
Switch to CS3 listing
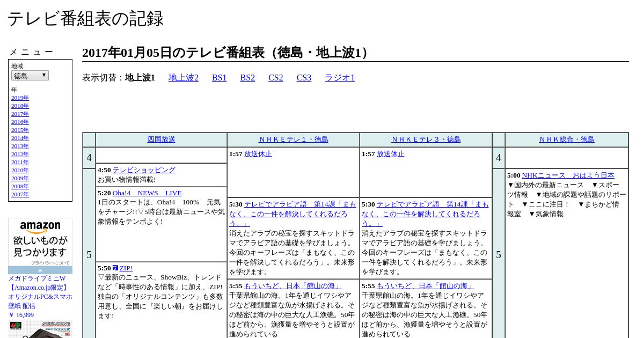click(x=304, y=77)
